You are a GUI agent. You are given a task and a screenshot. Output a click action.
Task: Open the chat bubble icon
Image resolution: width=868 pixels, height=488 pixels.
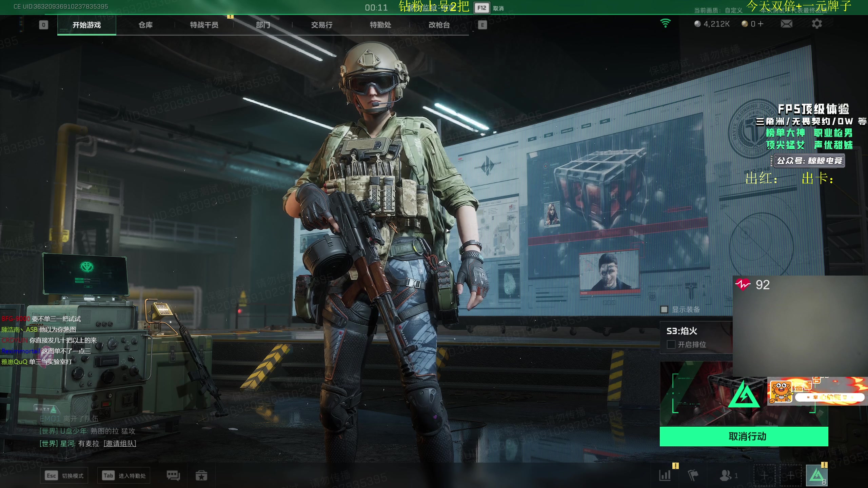(173, 475)
